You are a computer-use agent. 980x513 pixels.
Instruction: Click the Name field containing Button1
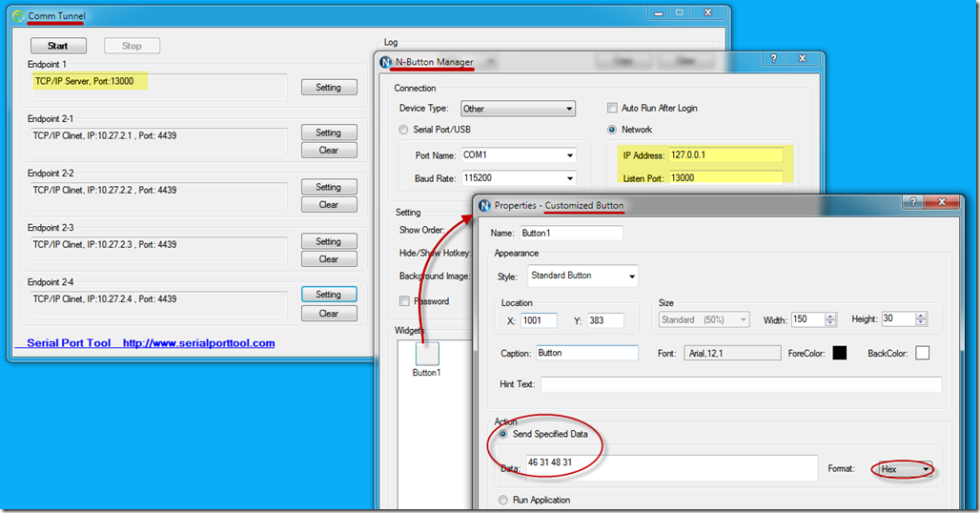coord(571,233)
